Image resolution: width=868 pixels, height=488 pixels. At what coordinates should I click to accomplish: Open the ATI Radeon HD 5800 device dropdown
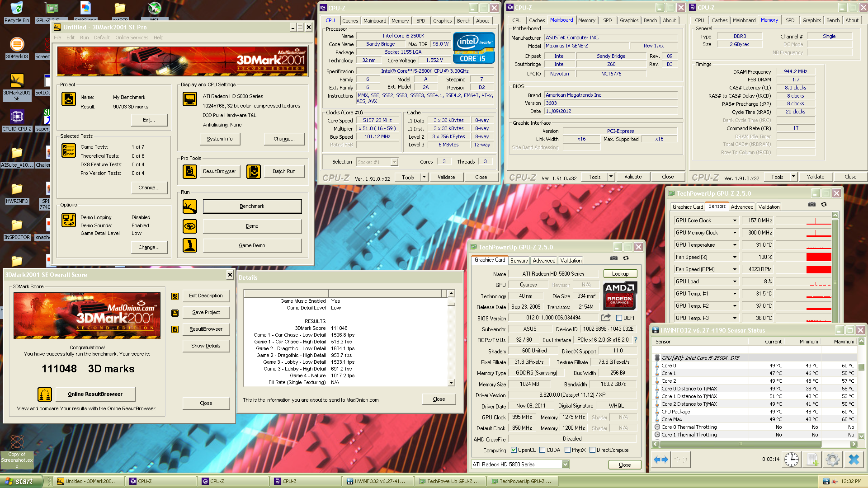coord(565,465)
